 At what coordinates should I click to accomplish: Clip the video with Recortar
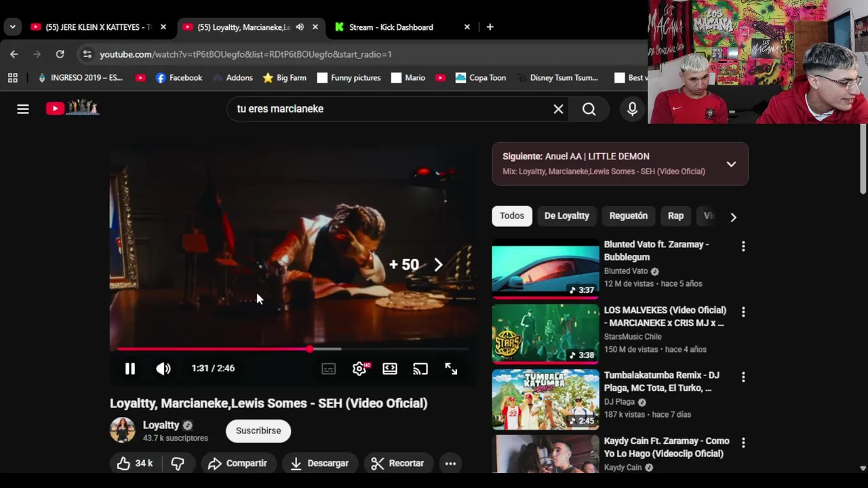397,463
